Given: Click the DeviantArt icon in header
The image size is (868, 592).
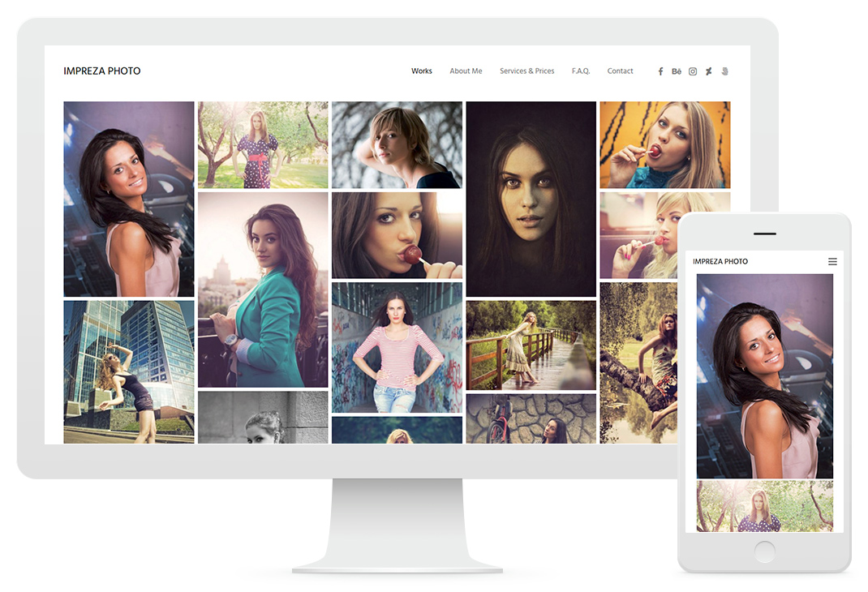Looking at the screenshot, I should coord(708,71).
